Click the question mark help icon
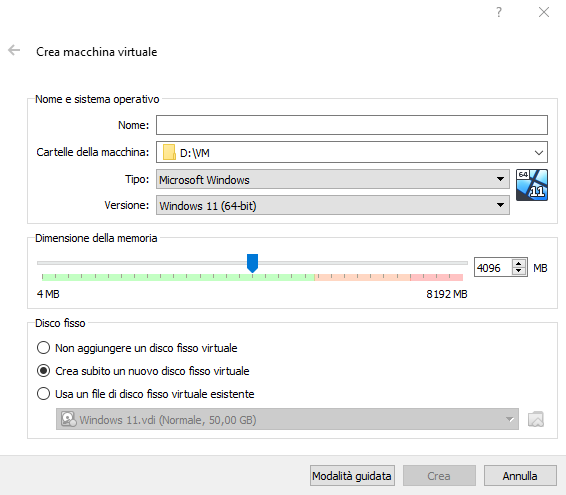The height and width of the screenshot is (495, 566). click(498, 12)
